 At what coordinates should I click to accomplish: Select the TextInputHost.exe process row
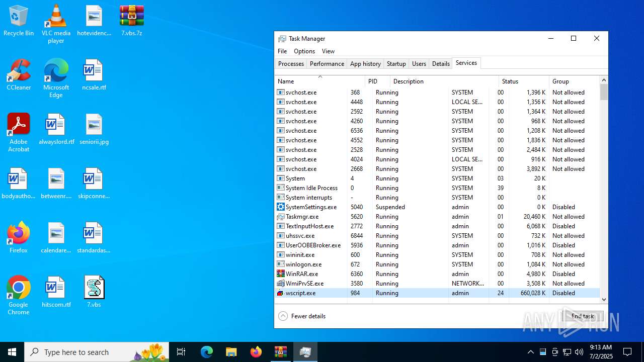point(437,226)
